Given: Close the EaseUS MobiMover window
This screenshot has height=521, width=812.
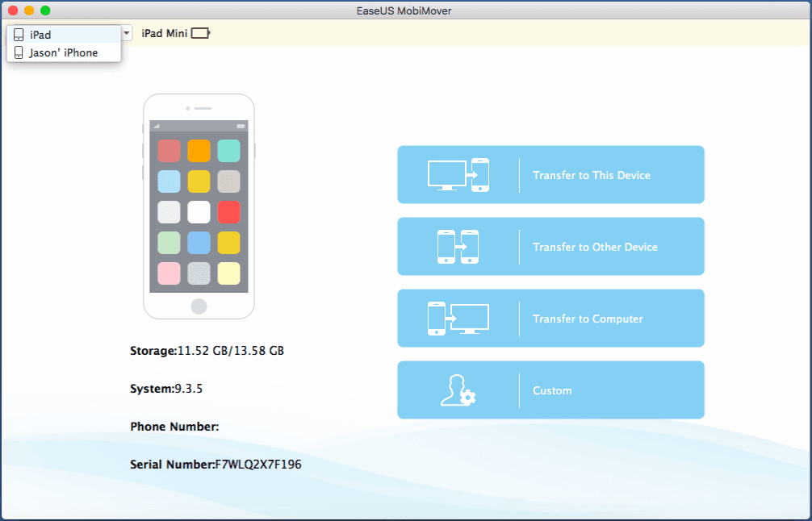Looking at the screenshot, I should click(13, 10).
